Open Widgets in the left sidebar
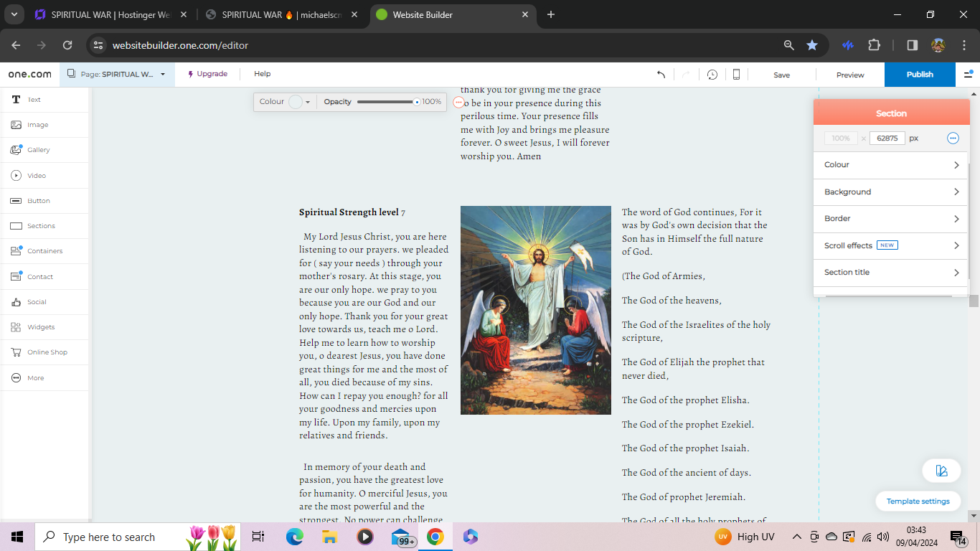Screen dimensions: 980x551 pyautogui.click(x=44, y=327)
